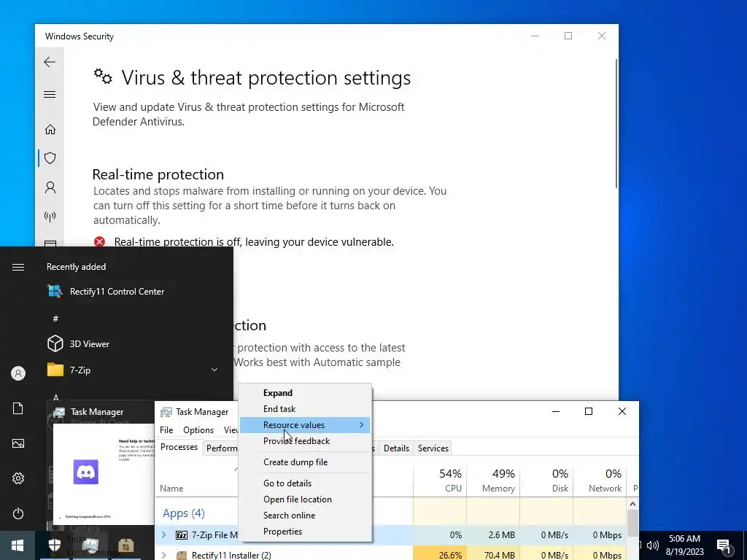
Task: Go back in Windows Security
Action: tap(50, 62)
